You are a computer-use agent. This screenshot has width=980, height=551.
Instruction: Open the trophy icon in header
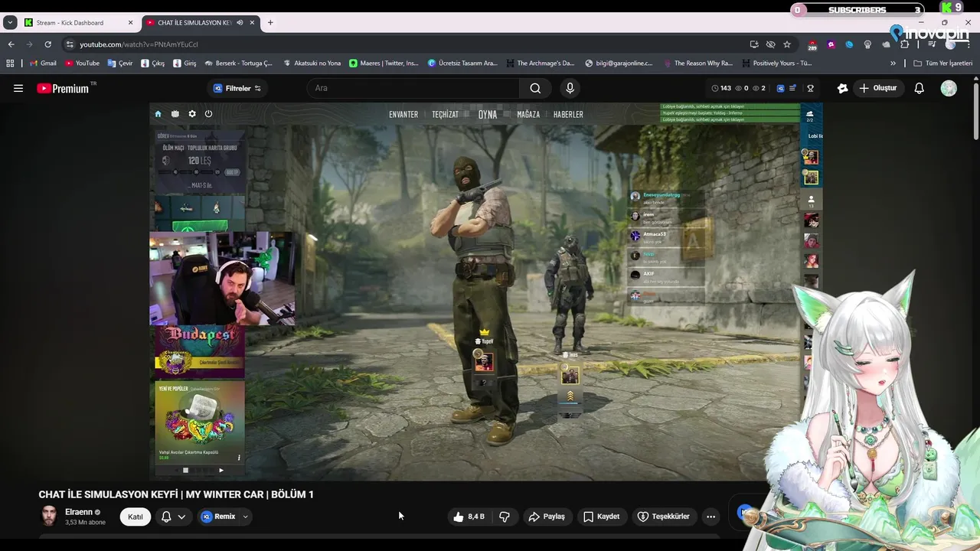[810, 88]
